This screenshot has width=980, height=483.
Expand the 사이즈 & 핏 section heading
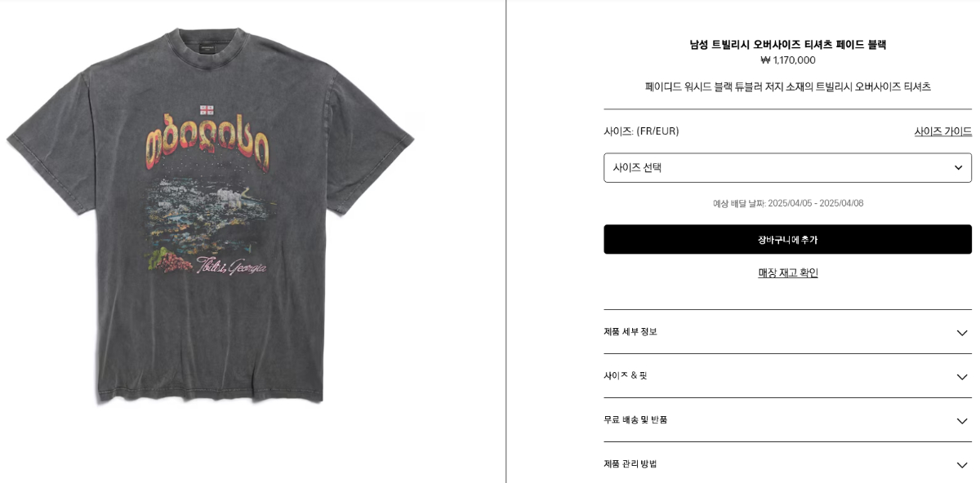787,376
